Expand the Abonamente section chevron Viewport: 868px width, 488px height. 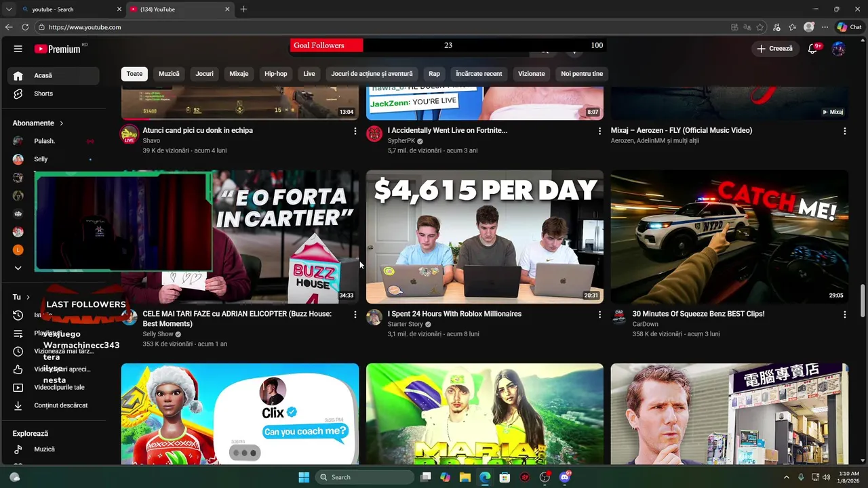61,123
